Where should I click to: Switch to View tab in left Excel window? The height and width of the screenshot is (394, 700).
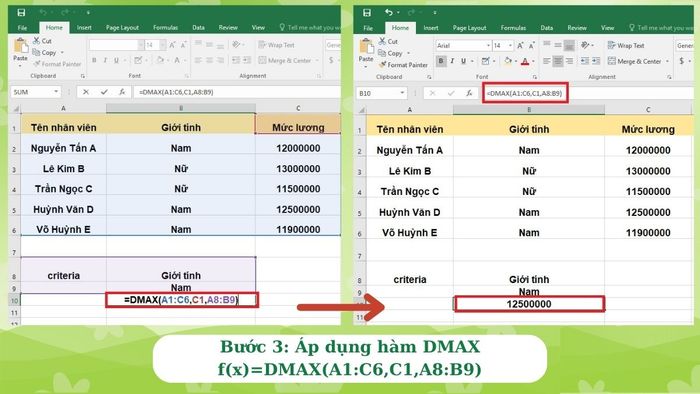tap(258, 28)
